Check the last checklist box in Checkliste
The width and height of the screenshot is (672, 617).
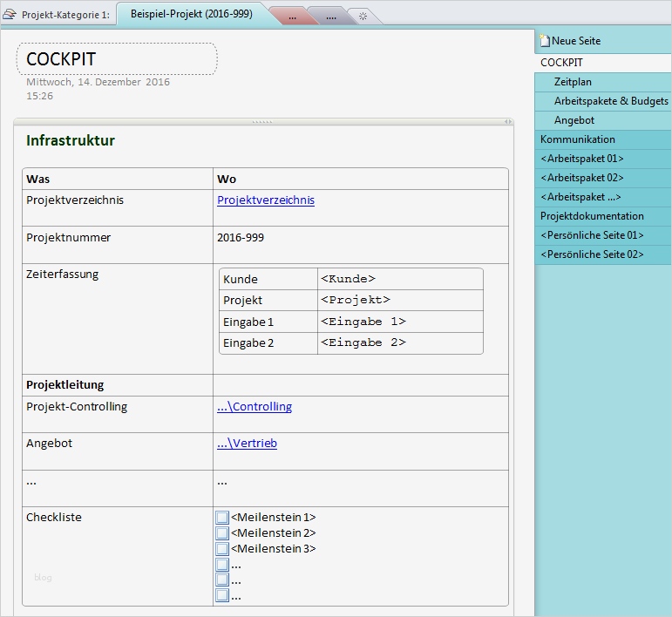coord(222,596)
